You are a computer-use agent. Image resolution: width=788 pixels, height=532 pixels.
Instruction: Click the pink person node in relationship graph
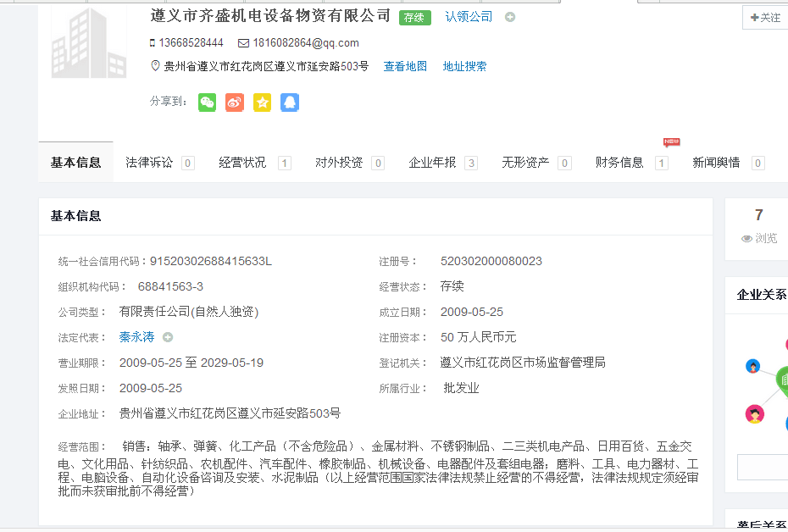(754, 414)
